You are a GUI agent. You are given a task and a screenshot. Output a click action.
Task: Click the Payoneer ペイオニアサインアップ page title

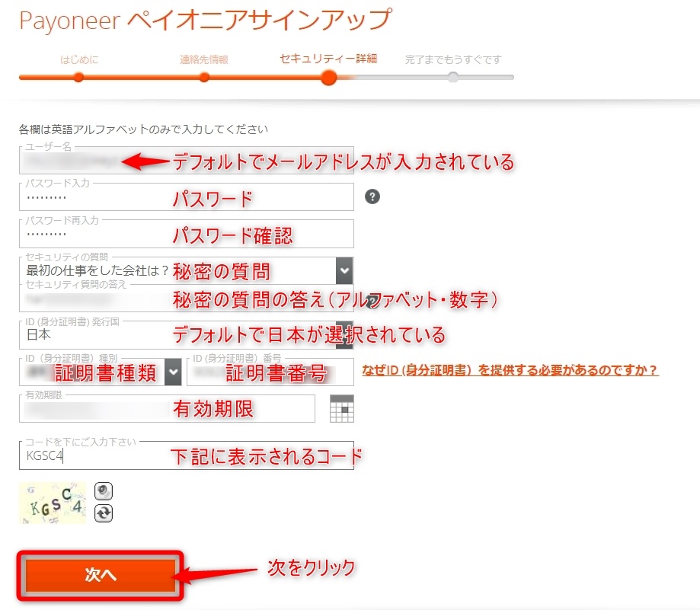tap(206, 20)
